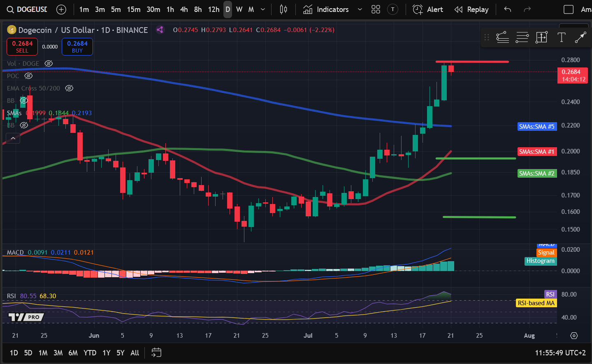Toggle visibility of POC indicator

pyautogui.click(x=28, y=76)
